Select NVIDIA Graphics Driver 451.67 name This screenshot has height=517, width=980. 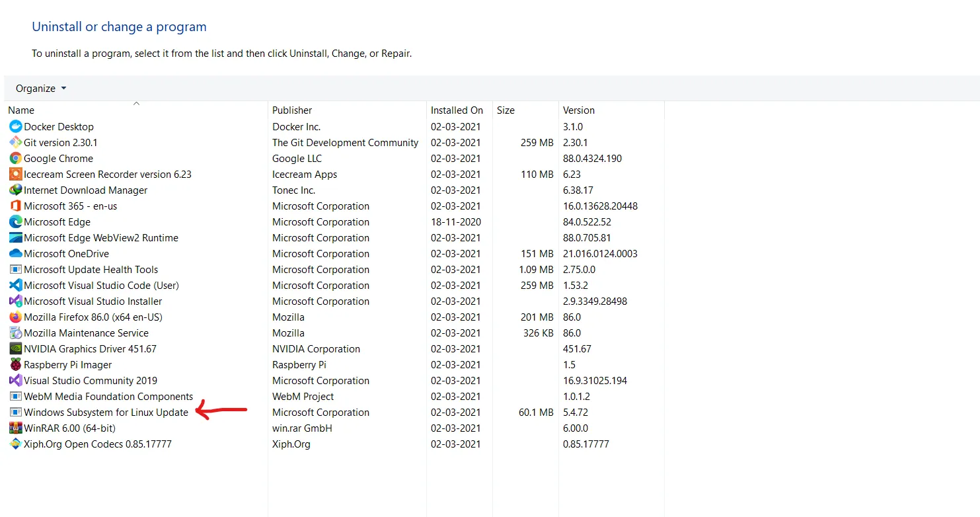[91, 348]
